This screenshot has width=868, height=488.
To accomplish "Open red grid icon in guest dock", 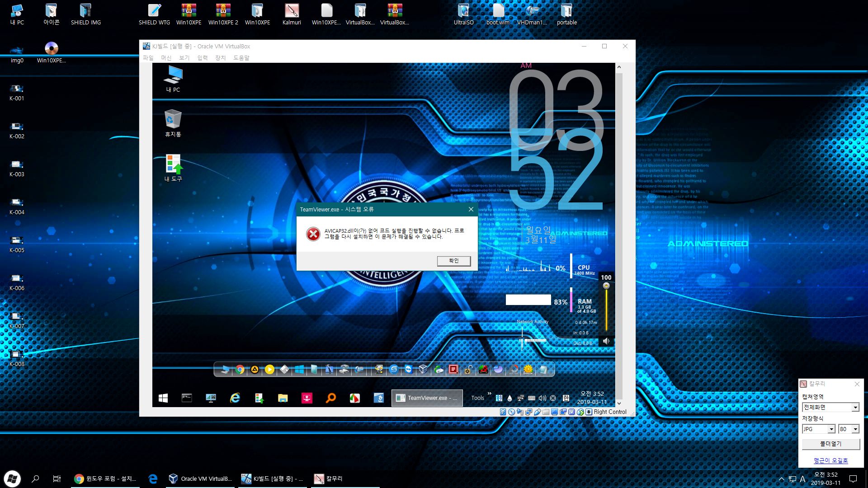I will (x=453, y=370).
